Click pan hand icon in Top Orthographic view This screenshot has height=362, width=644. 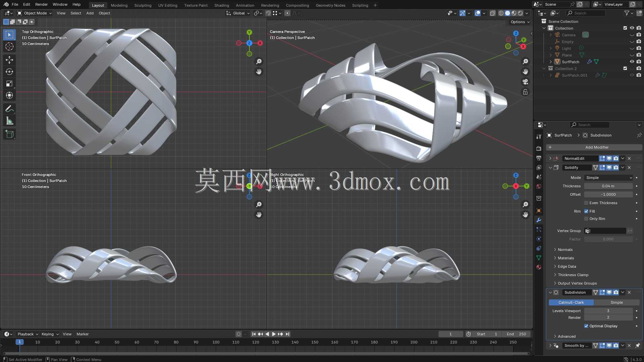pyautogui.click(x=259, y=72)
